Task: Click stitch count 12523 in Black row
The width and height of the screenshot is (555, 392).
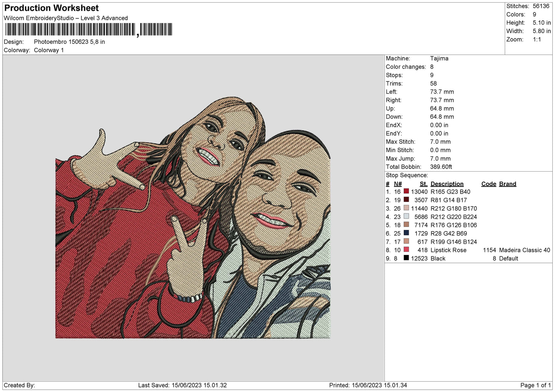Action: coord(419,259)
